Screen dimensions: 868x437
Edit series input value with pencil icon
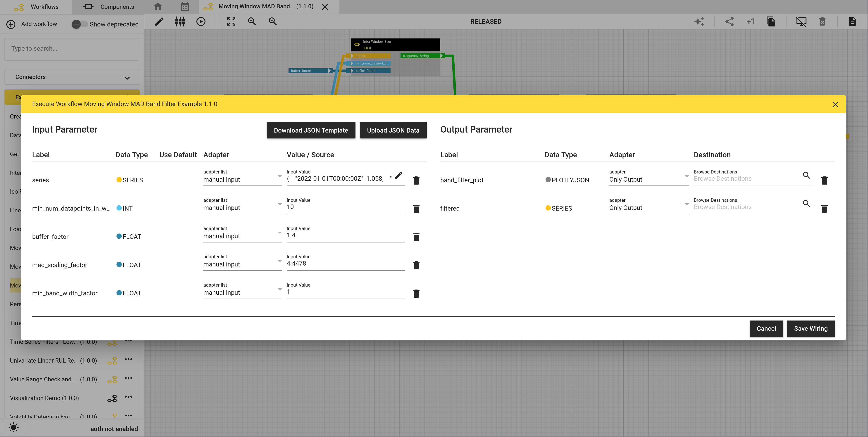tap(398, 175)
